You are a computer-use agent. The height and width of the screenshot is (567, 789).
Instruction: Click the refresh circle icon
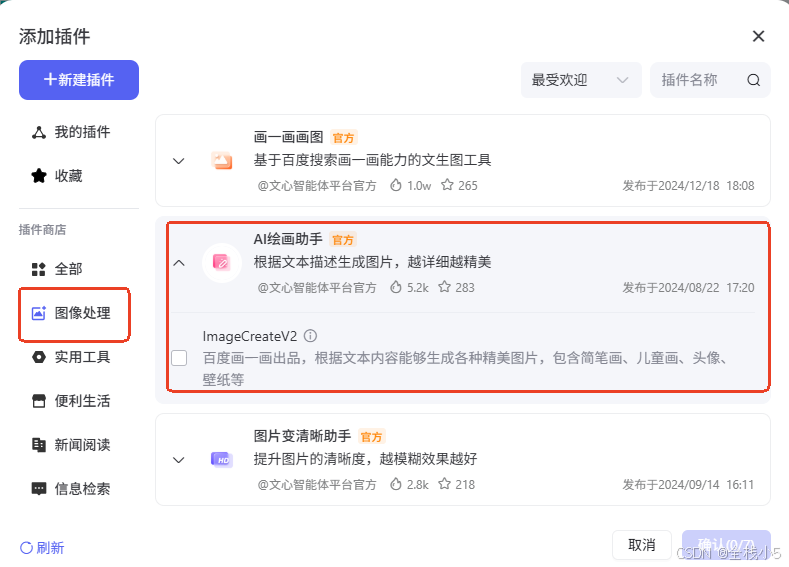tap(26, 548)
